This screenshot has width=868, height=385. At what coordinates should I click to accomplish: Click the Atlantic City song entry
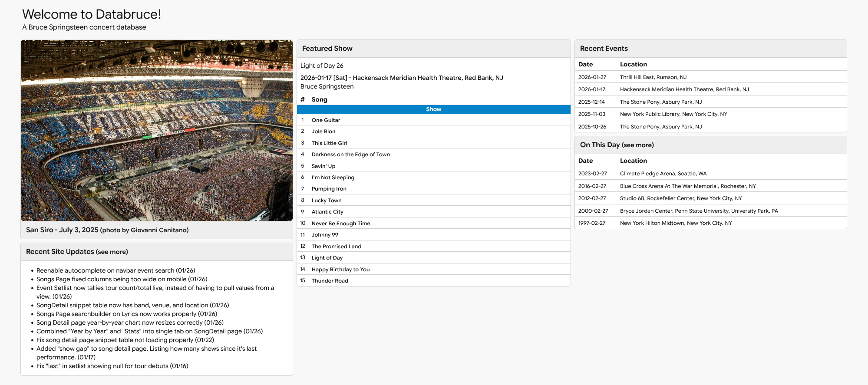tap(327, 212)
